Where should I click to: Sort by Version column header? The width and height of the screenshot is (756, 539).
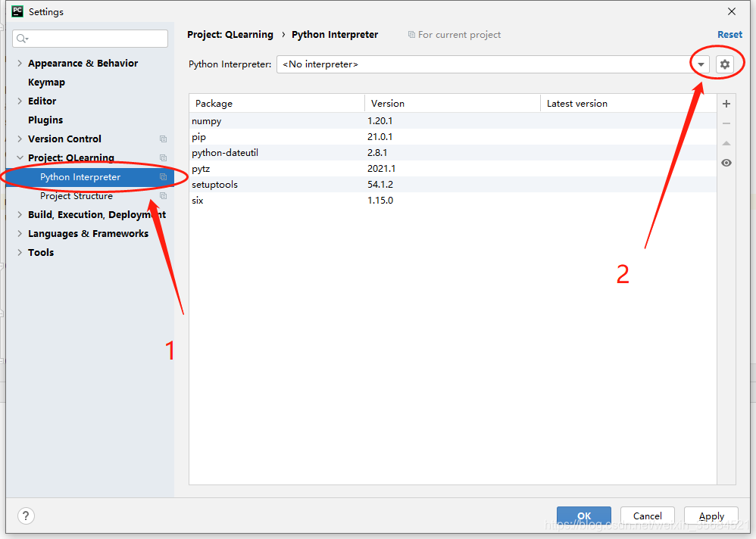pyautogui.click(x=452, y=104)
